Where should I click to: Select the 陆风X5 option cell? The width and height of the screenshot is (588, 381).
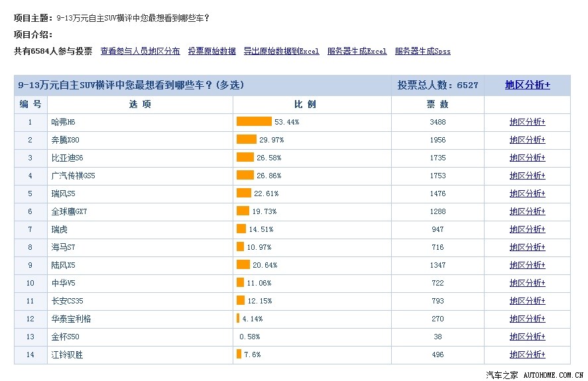point(140,266)
